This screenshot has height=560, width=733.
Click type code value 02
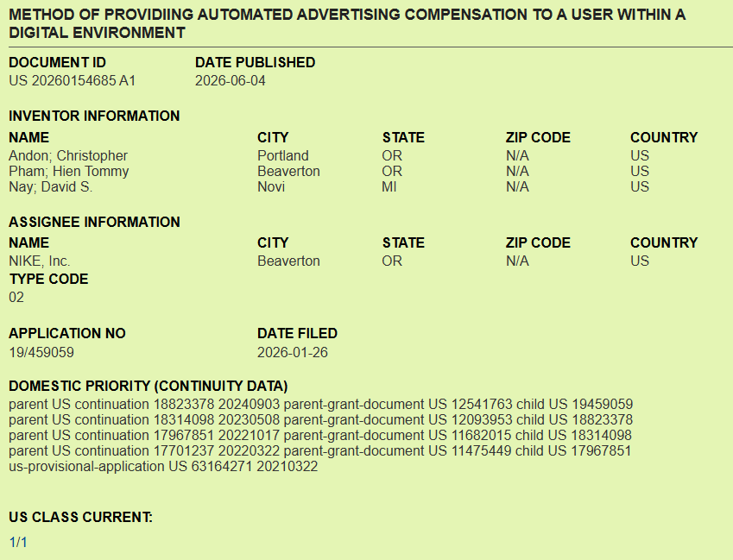tap(16, 297)
